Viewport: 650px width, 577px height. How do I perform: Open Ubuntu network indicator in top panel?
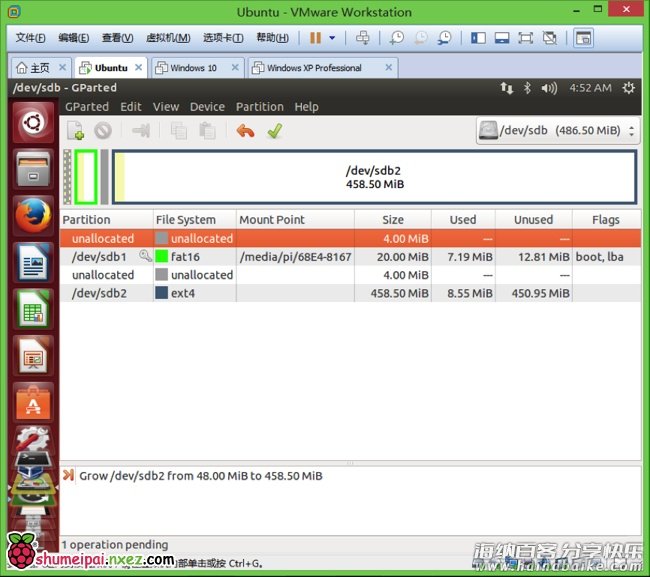point(507,88)
